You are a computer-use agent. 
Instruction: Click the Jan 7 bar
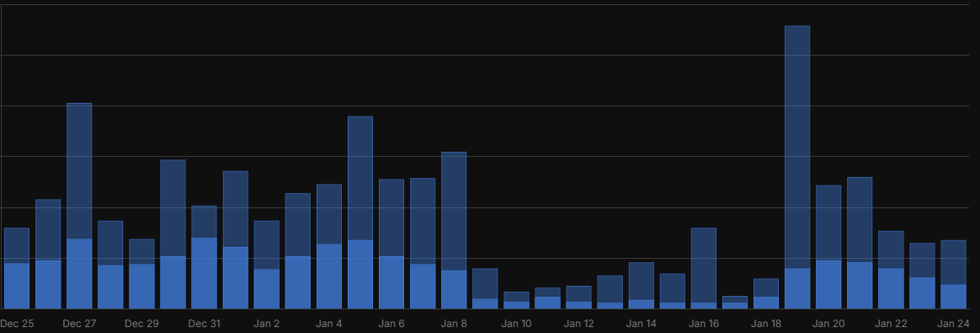tap(423, 244)
